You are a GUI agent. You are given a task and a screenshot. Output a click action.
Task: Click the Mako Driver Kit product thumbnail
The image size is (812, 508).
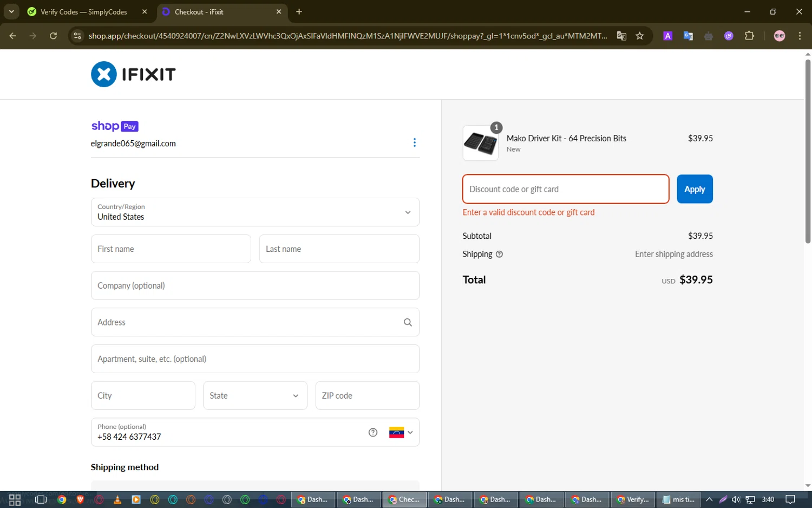coord(480,144)
